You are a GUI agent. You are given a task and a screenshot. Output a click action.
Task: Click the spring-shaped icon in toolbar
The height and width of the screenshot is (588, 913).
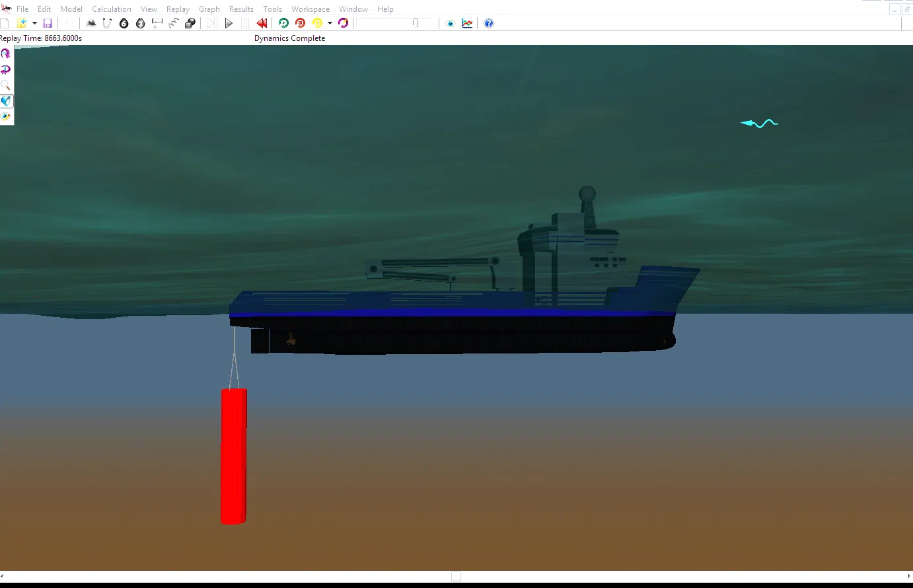(x=174, y=23)
